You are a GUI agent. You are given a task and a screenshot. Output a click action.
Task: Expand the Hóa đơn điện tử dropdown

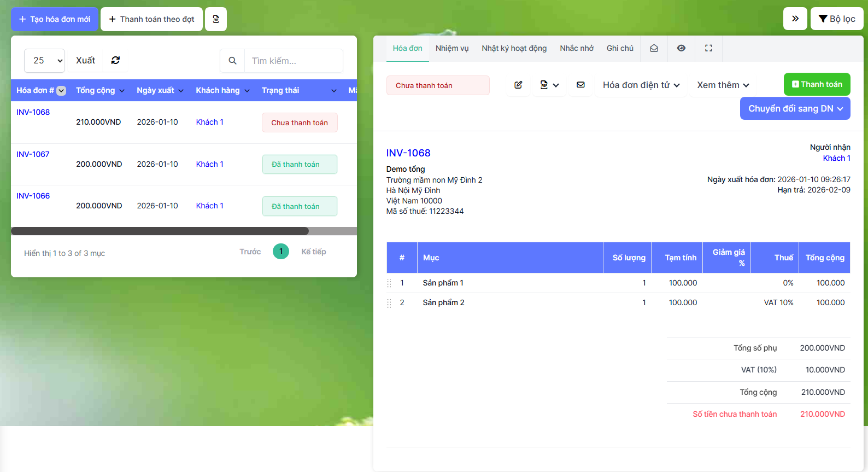coord(641,85)
